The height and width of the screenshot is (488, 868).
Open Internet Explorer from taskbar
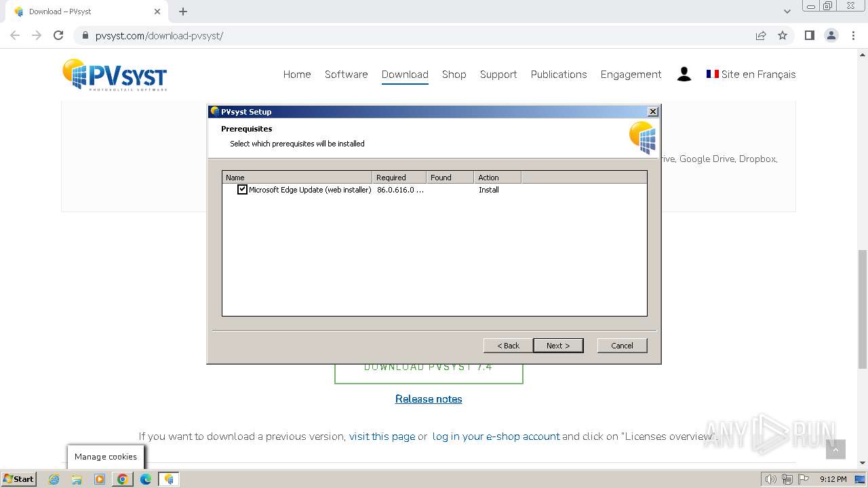coord(54,479)
